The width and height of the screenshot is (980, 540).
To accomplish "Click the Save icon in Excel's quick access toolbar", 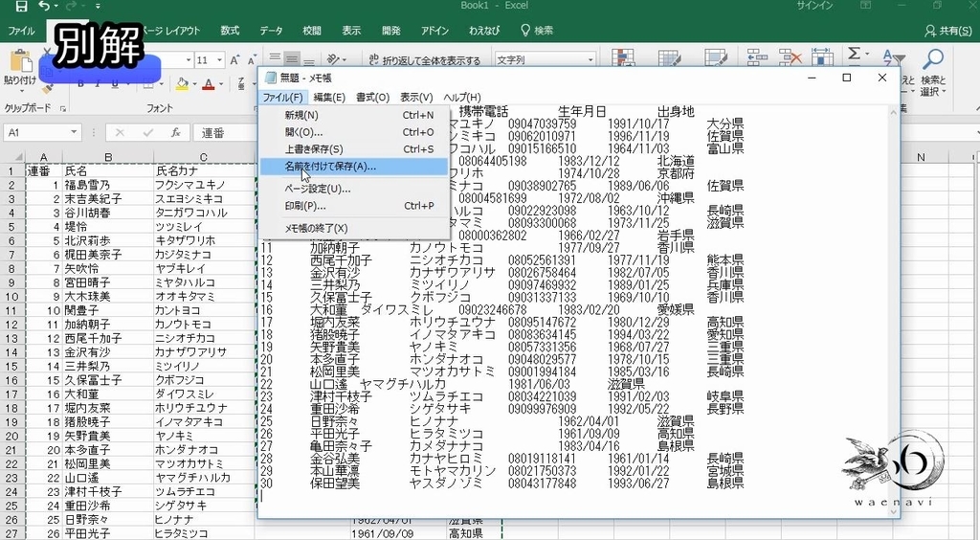I will [21, 7].
